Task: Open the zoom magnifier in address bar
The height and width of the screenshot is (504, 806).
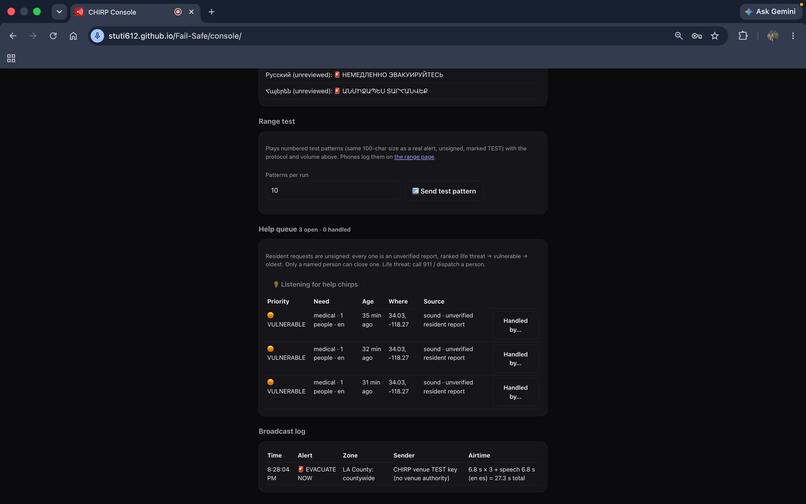Action: click(679, 36)
